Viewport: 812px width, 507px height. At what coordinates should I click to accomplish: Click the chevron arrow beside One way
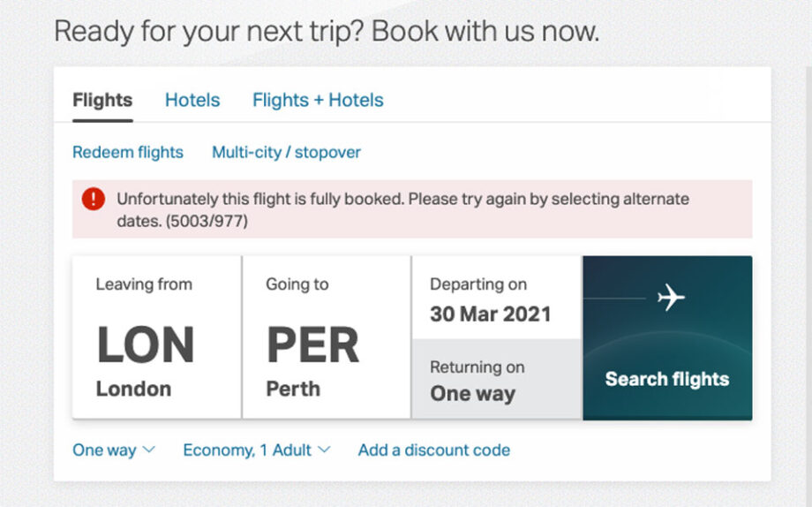point(148,450)
